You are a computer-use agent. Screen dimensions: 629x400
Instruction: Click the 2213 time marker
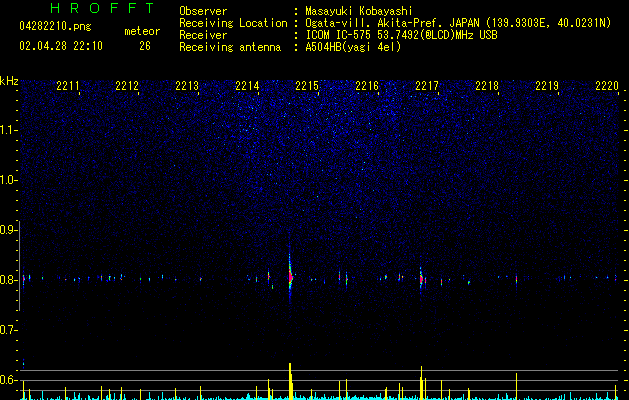[187, 86]
